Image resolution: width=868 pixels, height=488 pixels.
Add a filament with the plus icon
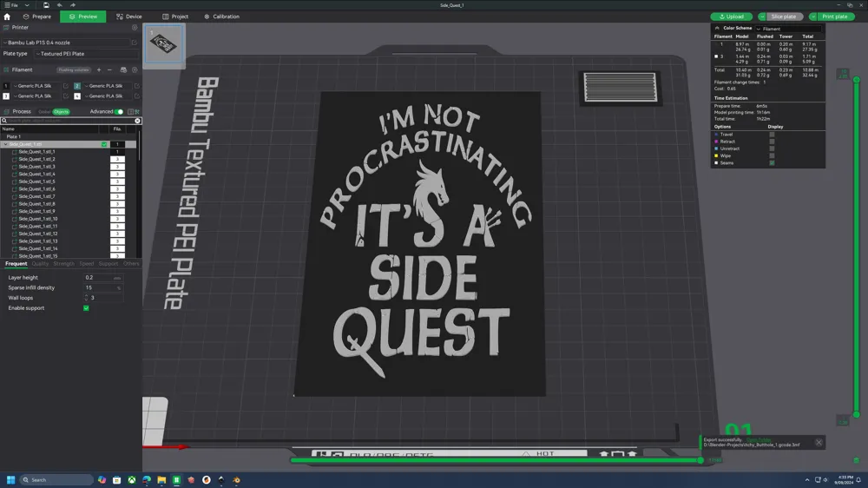[x=99, y=69]
